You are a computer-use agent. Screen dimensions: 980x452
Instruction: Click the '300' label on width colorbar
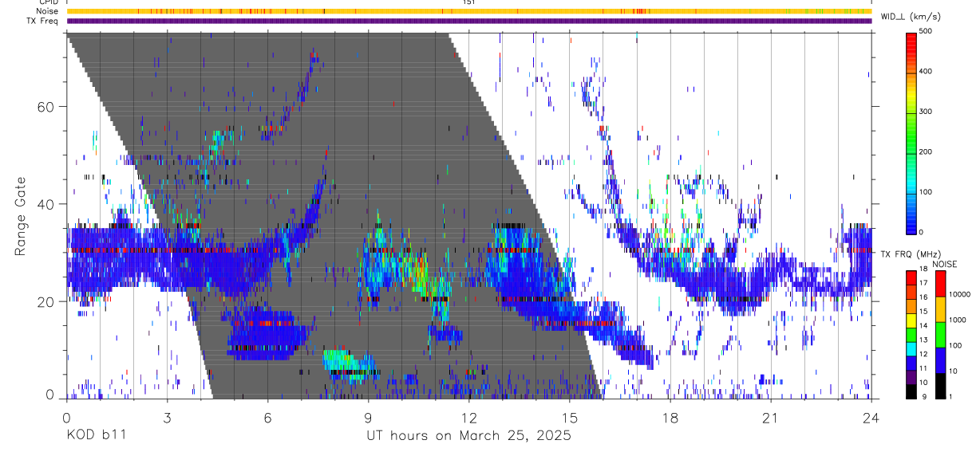pyautogui.click(x=927, y=112)
